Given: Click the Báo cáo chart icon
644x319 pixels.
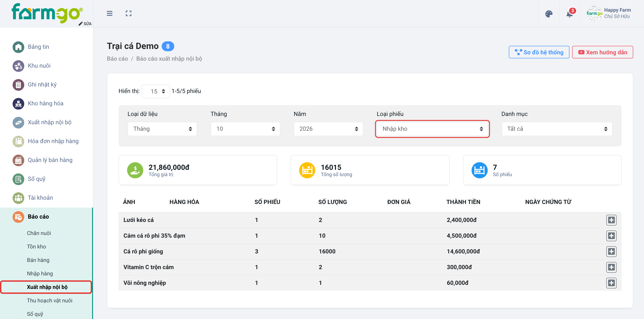Looking at the screenshot, I should 18,217.
